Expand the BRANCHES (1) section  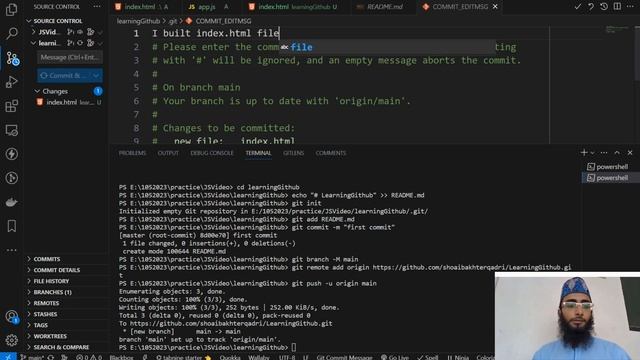point(52,292)
